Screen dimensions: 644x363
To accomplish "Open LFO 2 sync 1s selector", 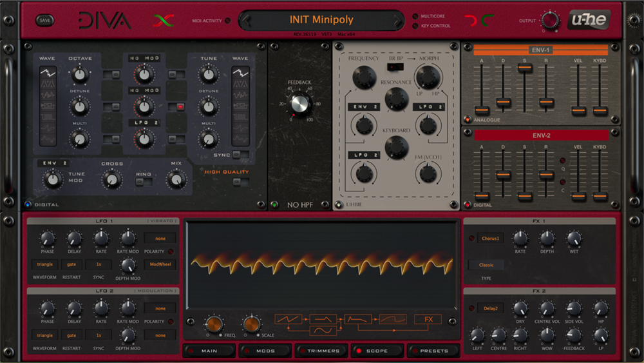I will pos(99,335).
